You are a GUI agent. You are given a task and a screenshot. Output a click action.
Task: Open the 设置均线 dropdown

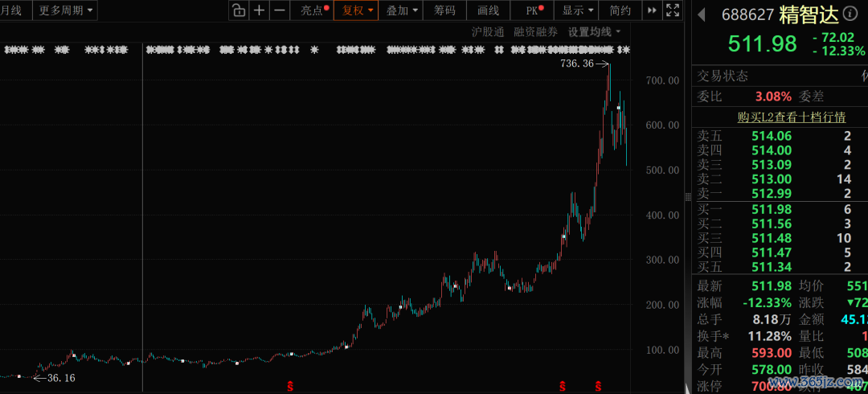pyautogui.click(x=595, y=32)
